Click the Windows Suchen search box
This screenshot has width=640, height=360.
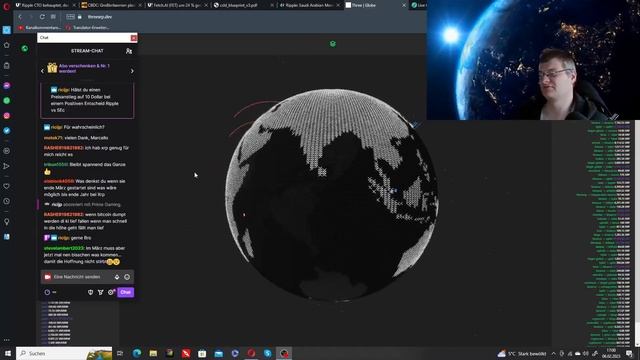64,353
